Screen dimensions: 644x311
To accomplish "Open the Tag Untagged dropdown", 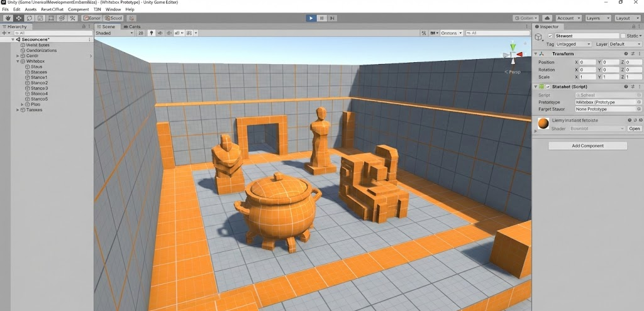I will (x=574, y=45).
